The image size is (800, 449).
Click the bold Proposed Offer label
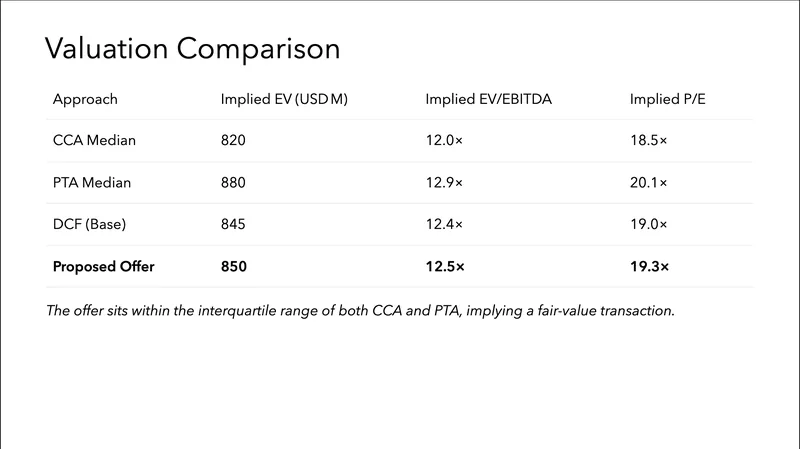click(x=104, y=267)
